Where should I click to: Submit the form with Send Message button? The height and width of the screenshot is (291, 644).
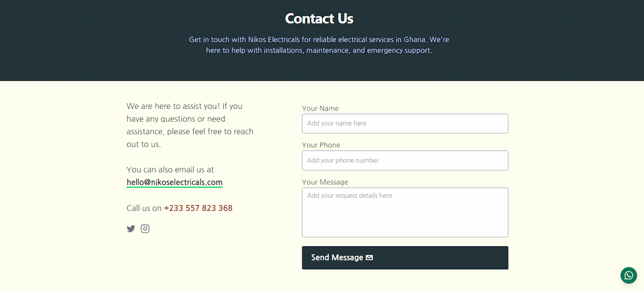(x=405, y=258)
